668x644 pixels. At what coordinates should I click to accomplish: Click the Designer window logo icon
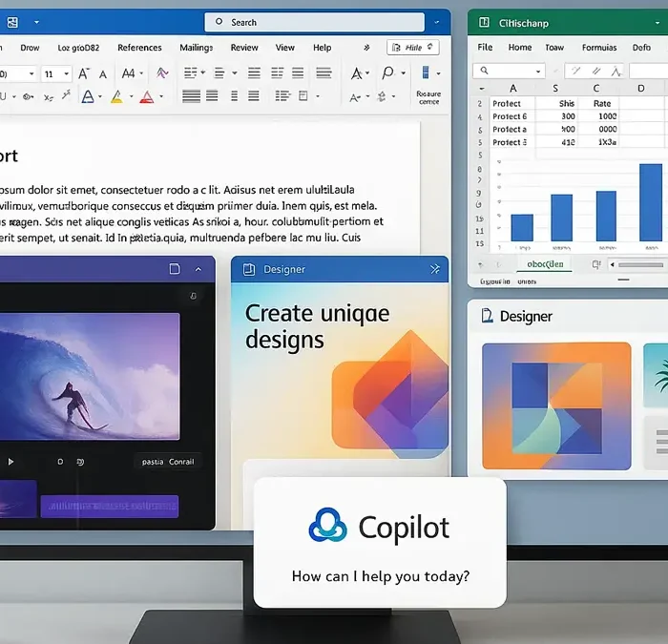[487, 316]
